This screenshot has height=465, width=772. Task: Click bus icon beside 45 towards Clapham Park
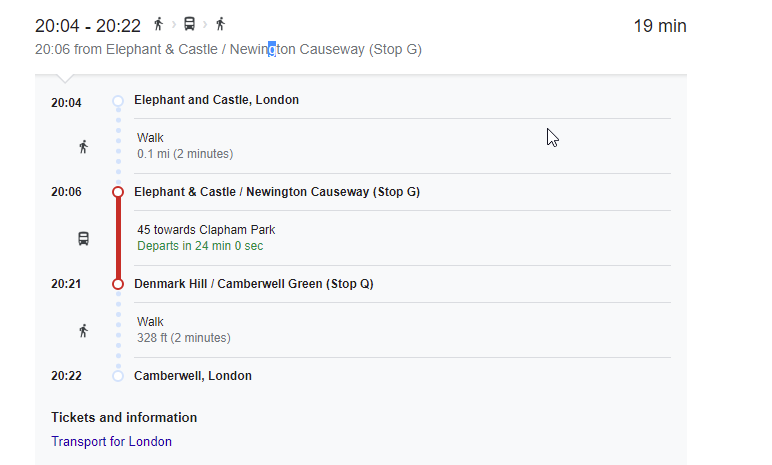(84, 238)
